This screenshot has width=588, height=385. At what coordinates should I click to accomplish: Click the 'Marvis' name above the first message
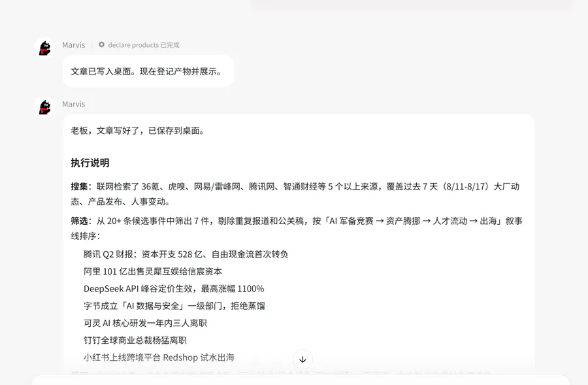tap(73, 45)
